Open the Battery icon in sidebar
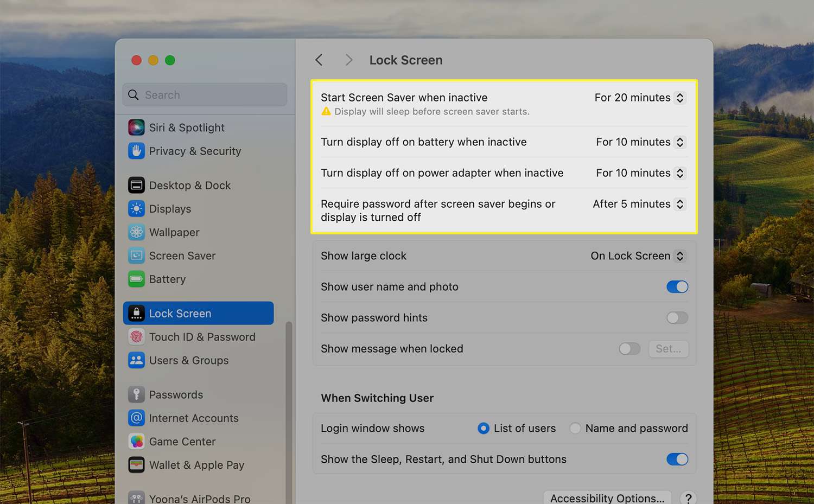814x504 pixels. point(136,279)
